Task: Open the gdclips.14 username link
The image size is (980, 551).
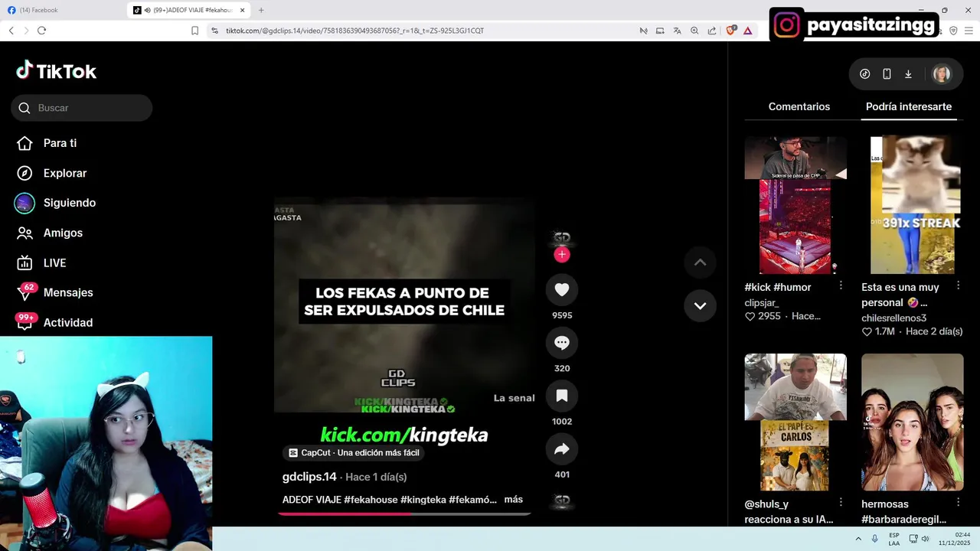Action: pyautogui.click(x=309, y=477)
